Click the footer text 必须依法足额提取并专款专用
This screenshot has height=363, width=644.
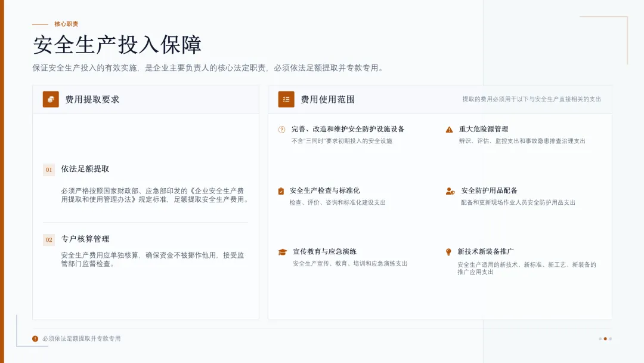tap(81, 339)
